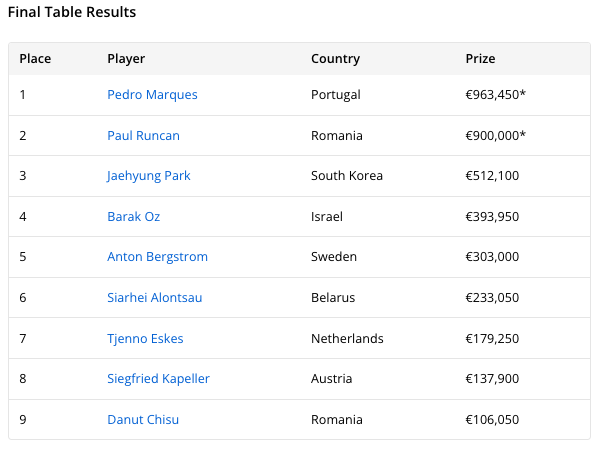Viewport: 600px width, 456px height.
Task: Click Danut Chisu player link
Action: [143, 420]
